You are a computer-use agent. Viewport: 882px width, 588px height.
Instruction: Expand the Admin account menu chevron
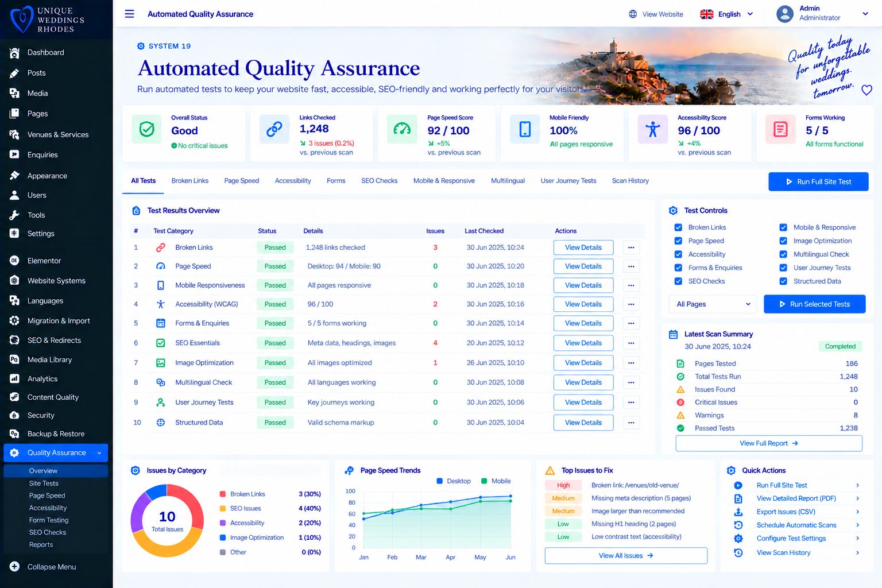865,14
